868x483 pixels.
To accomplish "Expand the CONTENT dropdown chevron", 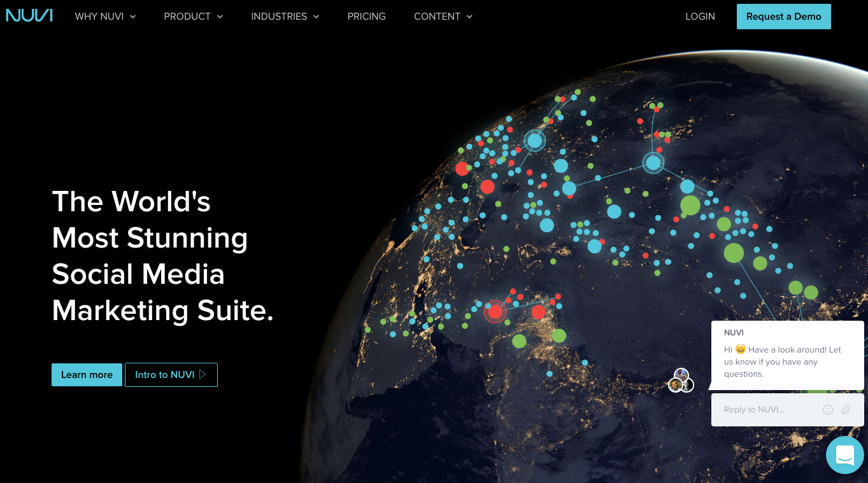I will point(469,17).
